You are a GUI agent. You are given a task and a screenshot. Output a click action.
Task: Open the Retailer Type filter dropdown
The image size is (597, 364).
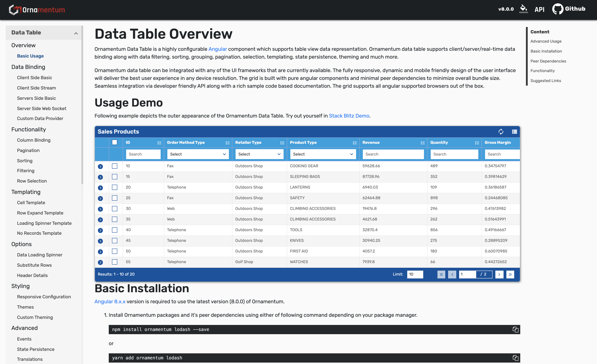(x=259, y=154)
